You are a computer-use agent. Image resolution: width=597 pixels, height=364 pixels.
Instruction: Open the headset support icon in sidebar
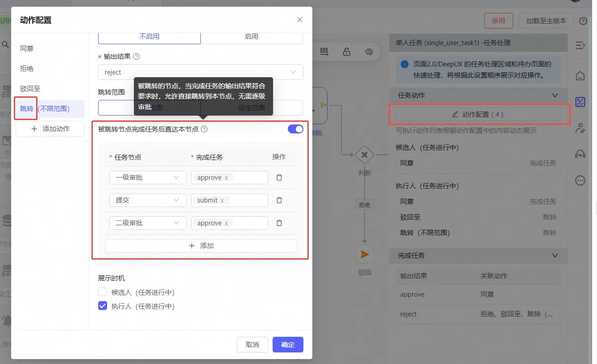[580, 154]
